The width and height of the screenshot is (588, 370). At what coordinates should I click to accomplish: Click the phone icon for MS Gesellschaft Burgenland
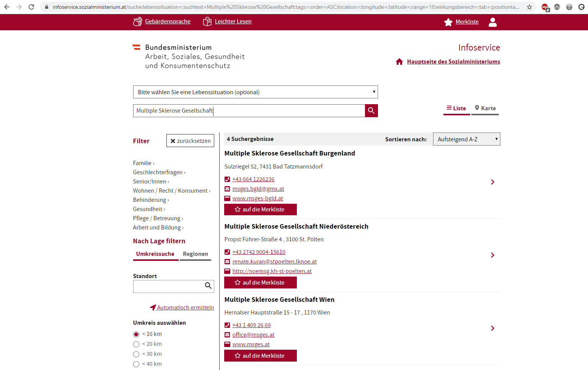[227, 179]
